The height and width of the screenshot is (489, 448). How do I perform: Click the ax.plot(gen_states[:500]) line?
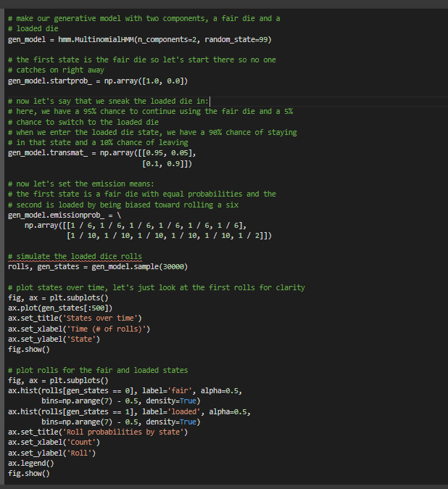click(x=60, y=308)
